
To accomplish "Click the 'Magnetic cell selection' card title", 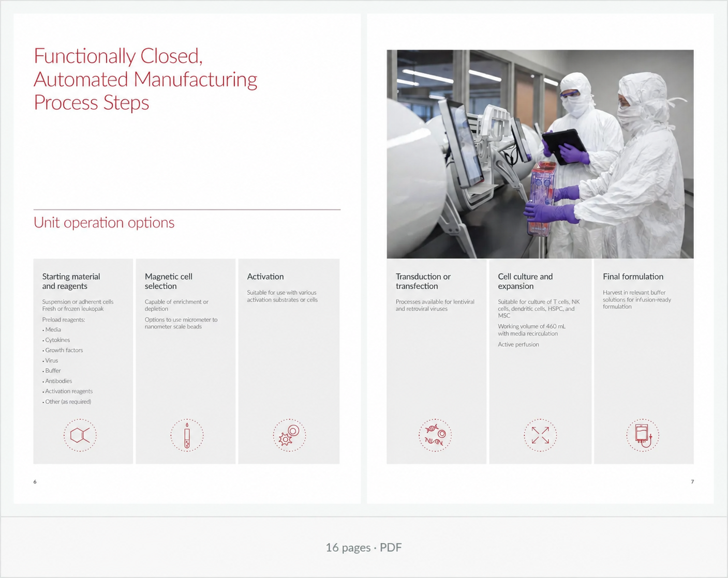I will tap(169, 281).
